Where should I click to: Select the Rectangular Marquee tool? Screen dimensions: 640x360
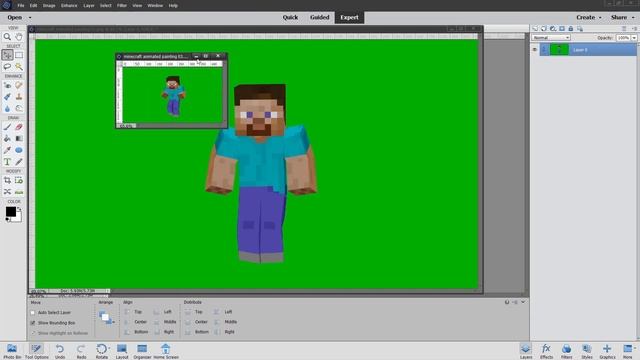(19, 55)
